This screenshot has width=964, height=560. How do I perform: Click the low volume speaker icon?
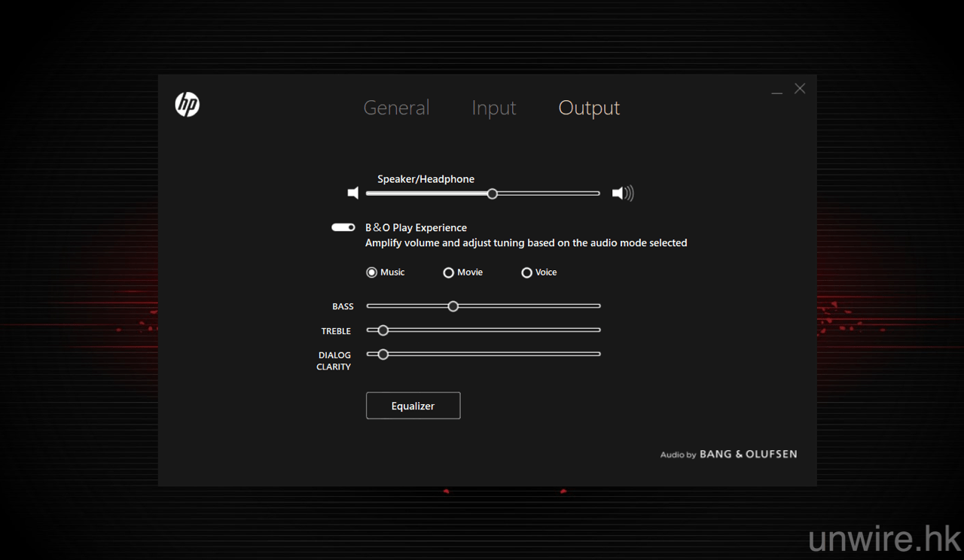(352, 193)
